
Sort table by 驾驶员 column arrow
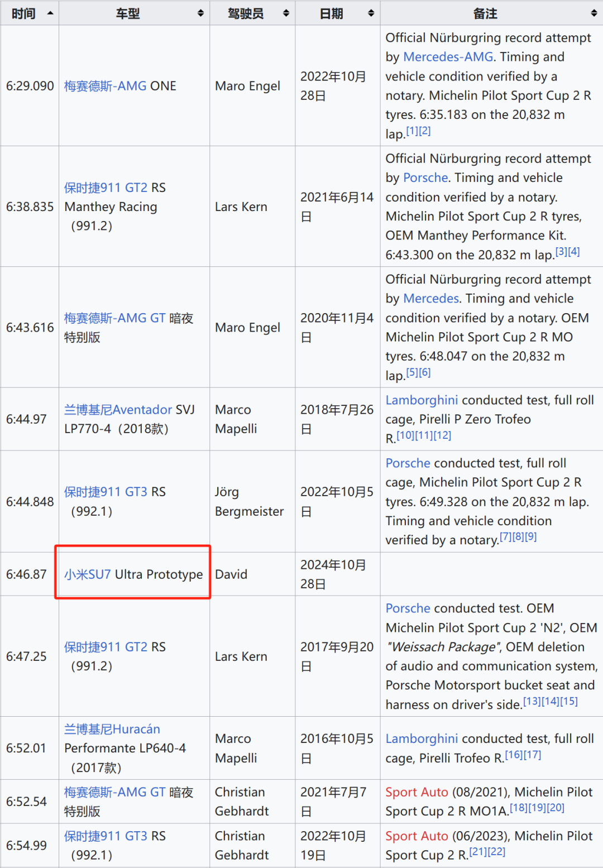point(286,13)
